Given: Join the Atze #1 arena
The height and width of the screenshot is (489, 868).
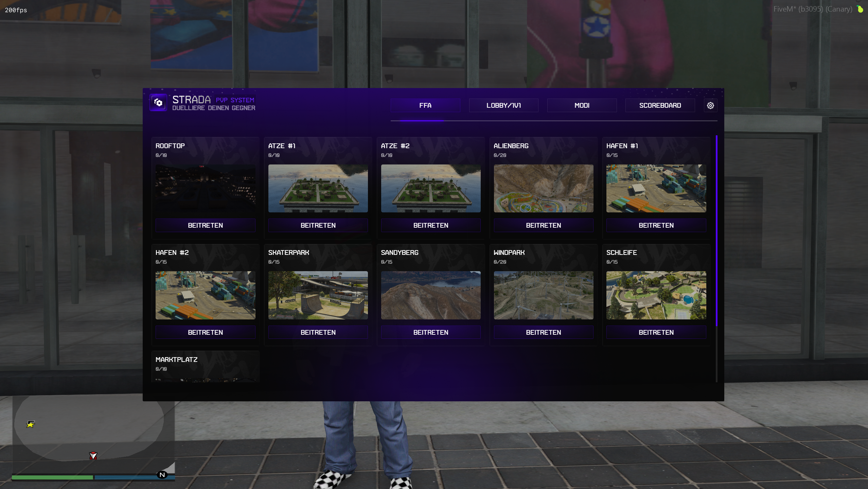Looking at the screenshot, I should pos(318,225).
